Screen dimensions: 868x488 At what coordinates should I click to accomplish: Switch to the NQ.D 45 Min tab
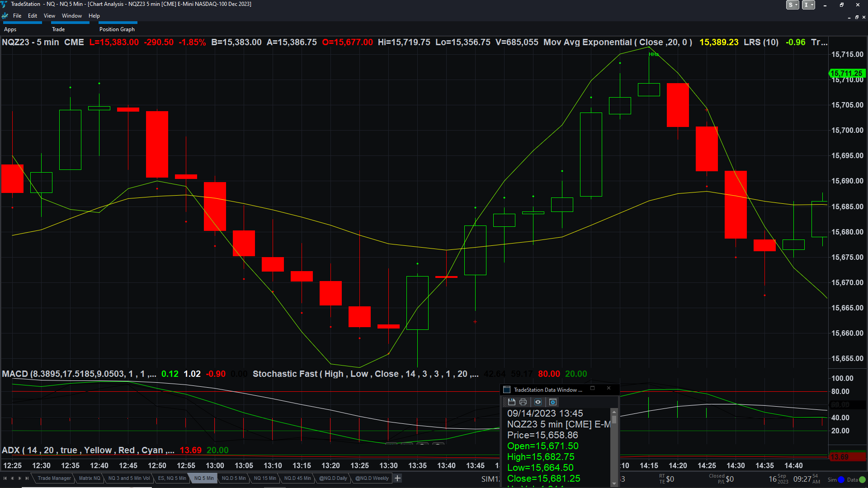coord(297,479)
